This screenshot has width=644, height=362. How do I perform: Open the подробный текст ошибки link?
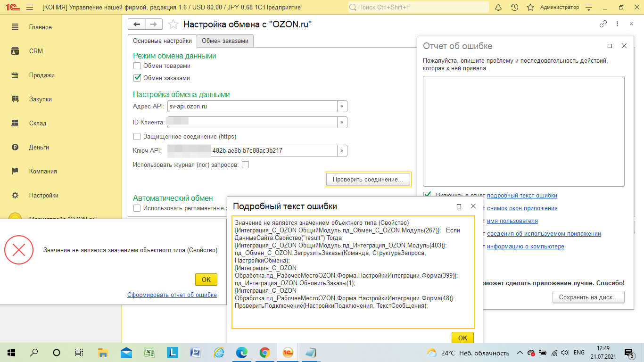(522, 196)
